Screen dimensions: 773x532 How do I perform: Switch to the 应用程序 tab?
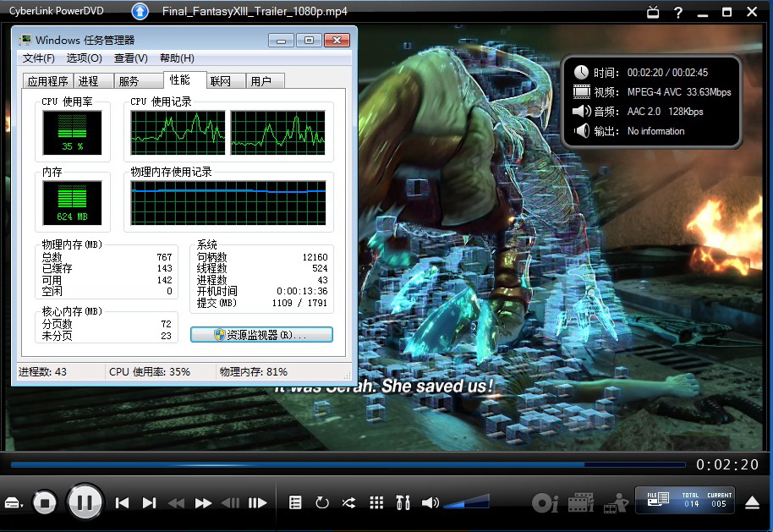pyautogui.click(x=48, y=81)
